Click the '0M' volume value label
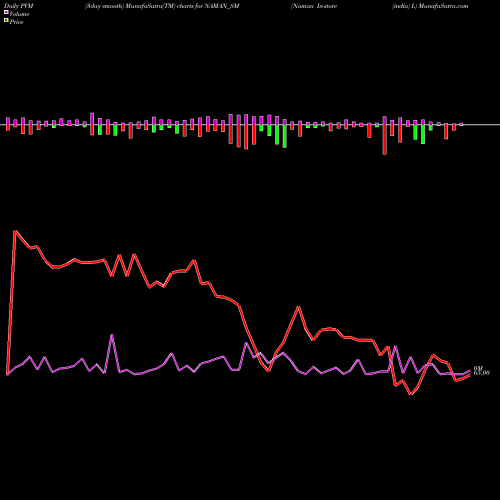Image resolution: width=500 pixels, height=500 pixels. point(477,368)
